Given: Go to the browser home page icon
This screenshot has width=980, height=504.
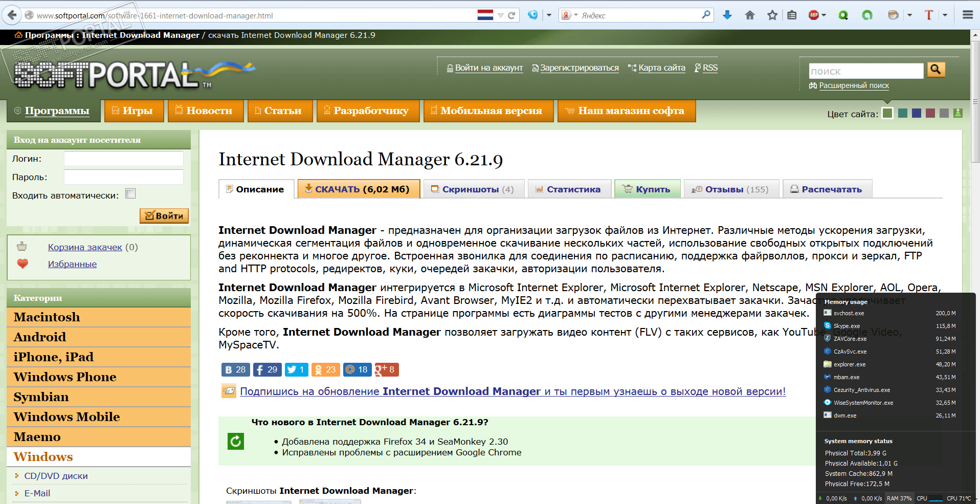Looking at the screenshot, I should click(x=750, y=15).
